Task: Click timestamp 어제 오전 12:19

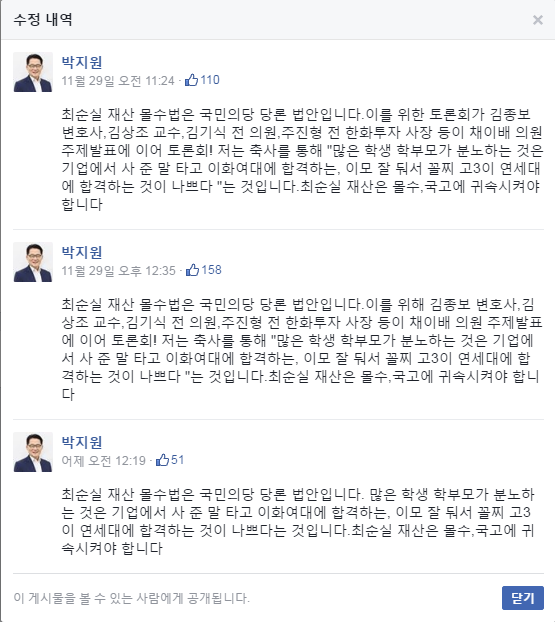Action: (x=104, y=461)
